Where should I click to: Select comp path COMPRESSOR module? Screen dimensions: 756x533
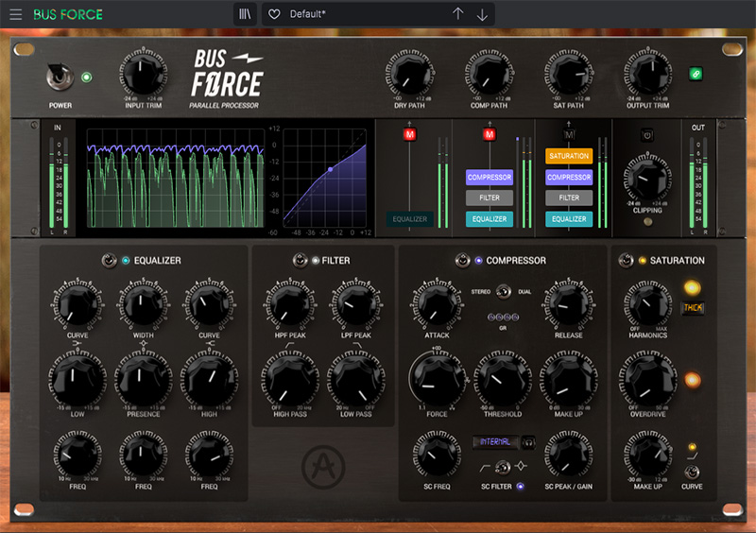(x=490, y=177)
